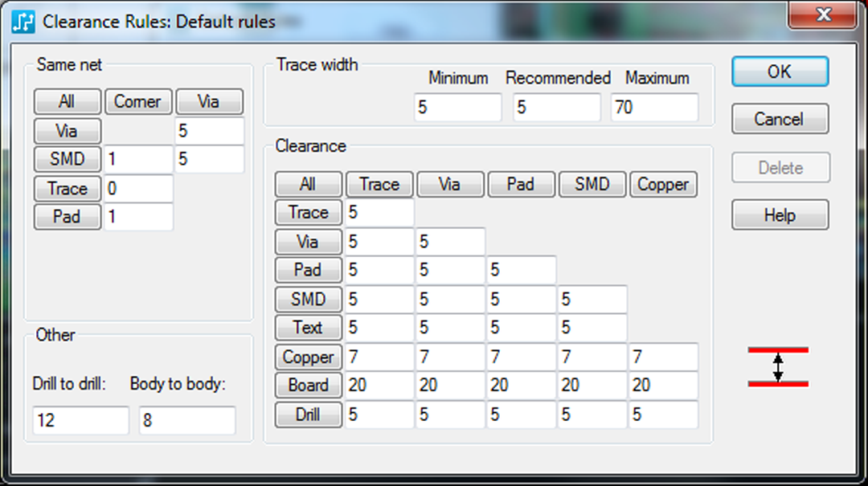Click the Cancel button
Viewport: 868px width, 486px height.
point(780,119)
